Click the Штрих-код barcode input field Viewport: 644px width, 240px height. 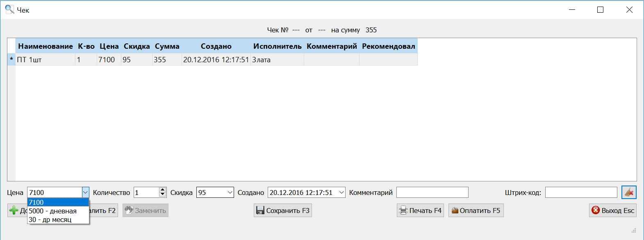581,192
